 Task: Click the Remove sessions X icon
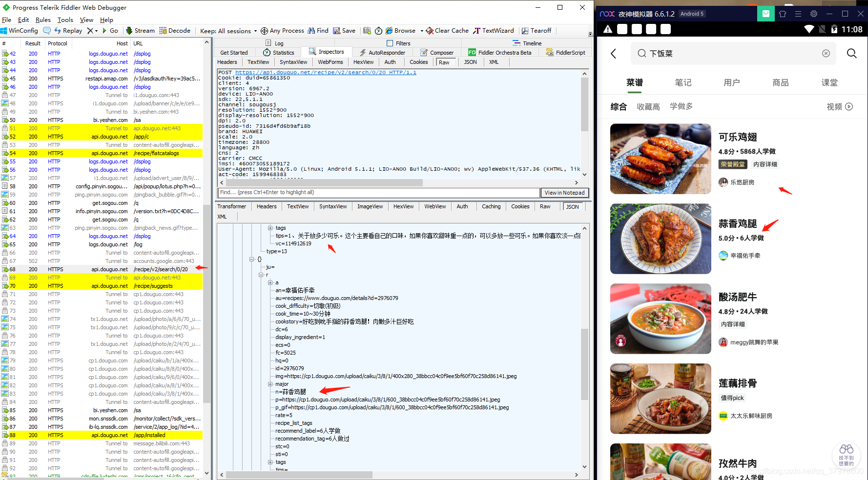tap(90, 31)
